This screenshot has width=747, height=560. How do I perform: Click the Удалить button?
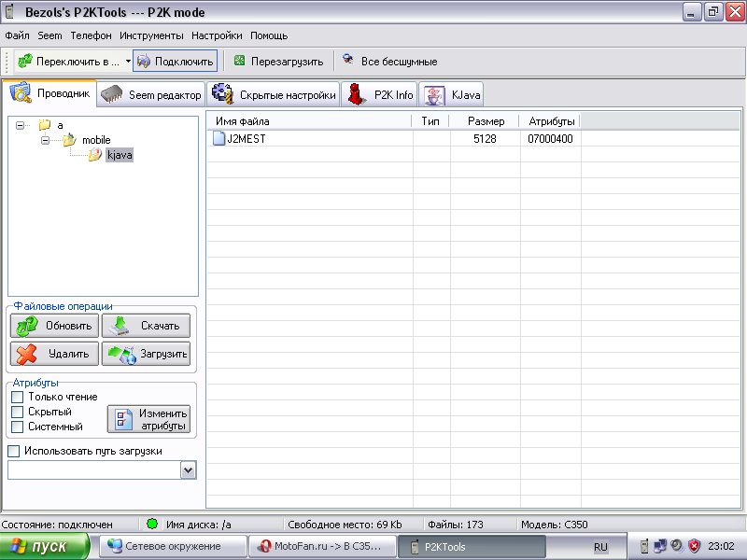pos(54,354)
